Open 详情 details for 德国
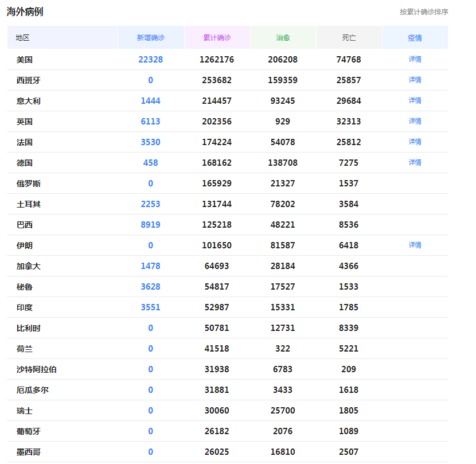 [x=415, y=162]
